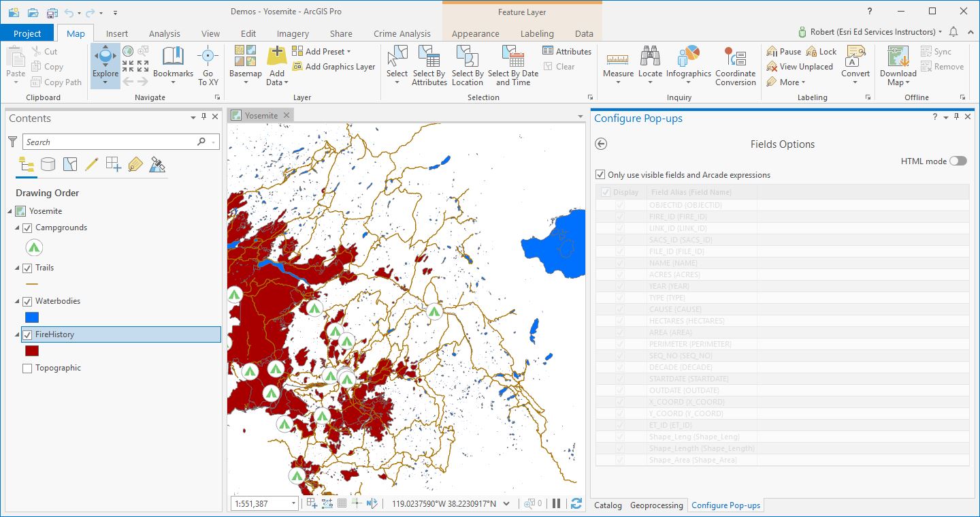Turn off the FireHistory layer checkbox

(x=27, y=334)
